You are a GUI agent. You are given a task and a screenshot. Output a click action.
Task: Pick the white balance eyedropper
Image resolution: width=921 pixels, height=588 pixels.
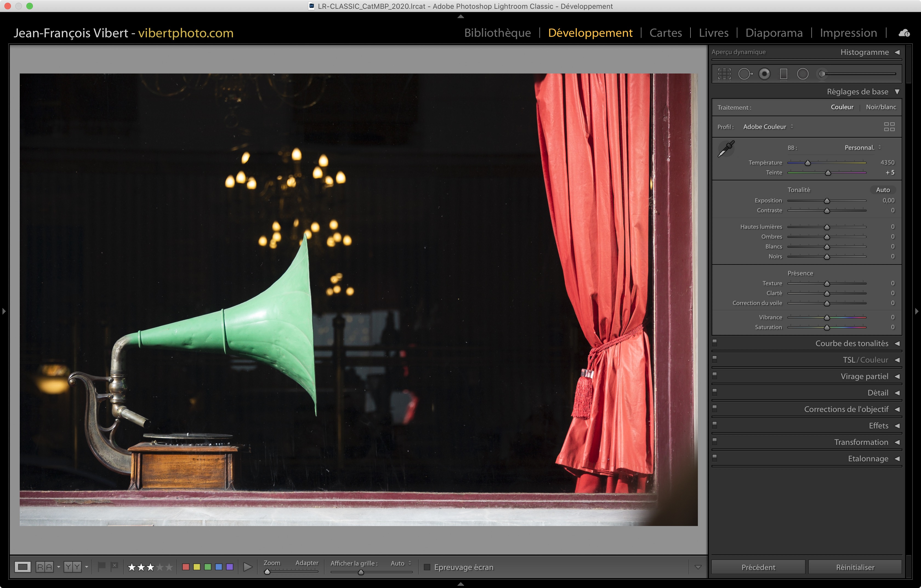point(726,148)
